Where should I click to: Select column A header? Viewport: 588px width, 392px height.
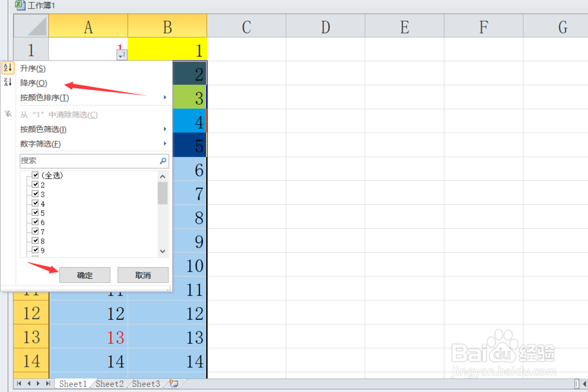pos(88,26)
